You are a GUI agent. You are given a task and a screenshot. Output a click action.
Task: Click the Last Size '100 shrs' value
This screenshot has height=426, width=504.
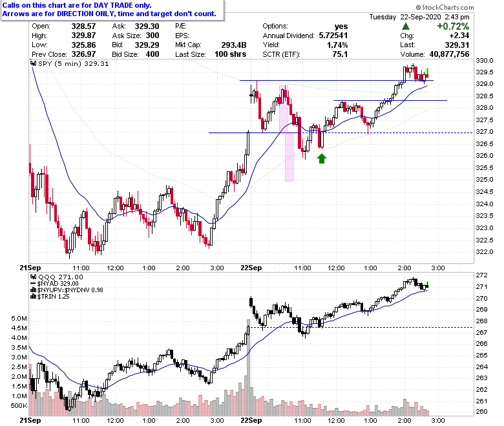[x=231, y=54]
